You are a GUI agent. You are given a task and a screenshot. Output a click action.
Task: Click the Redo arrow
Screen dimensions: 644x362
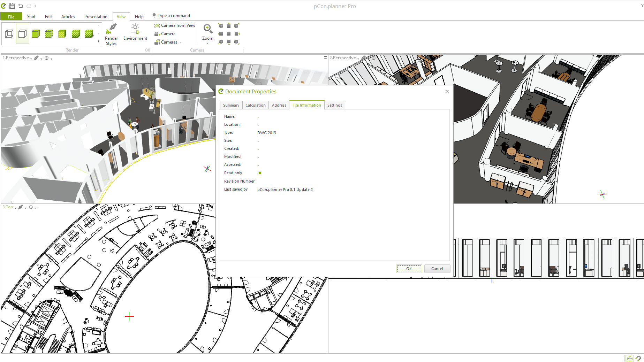pyautogui.click(x=29, y=6)
